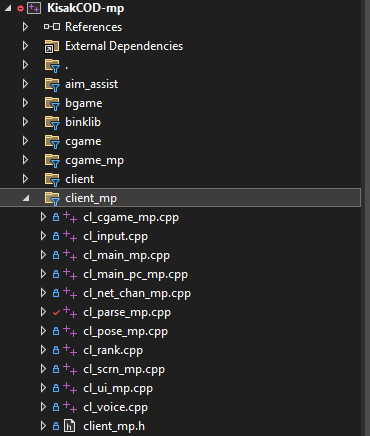Click the External Dependencies folder icon
Screen dimensions: 370x436
pos(52,46)
